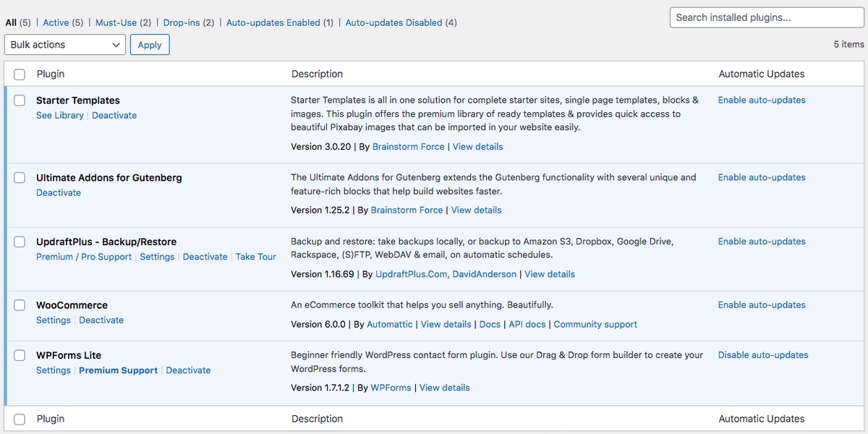Check the UpdraftPlus - Backup/Restore checkbox
868x434 pixels.
pos(20,242)
